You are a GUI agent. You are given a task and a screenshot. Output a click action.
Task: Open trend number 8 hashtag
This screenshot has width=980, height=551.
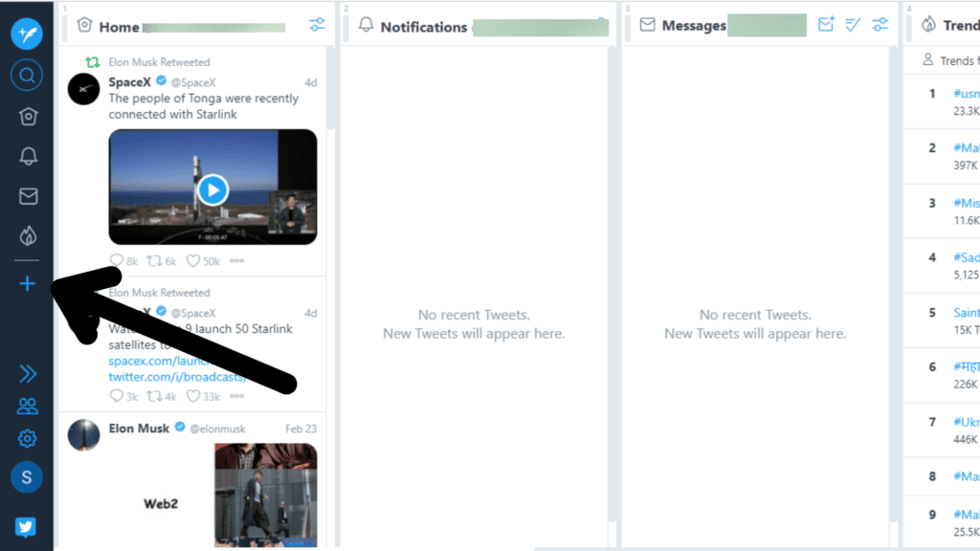click(967, 476)
